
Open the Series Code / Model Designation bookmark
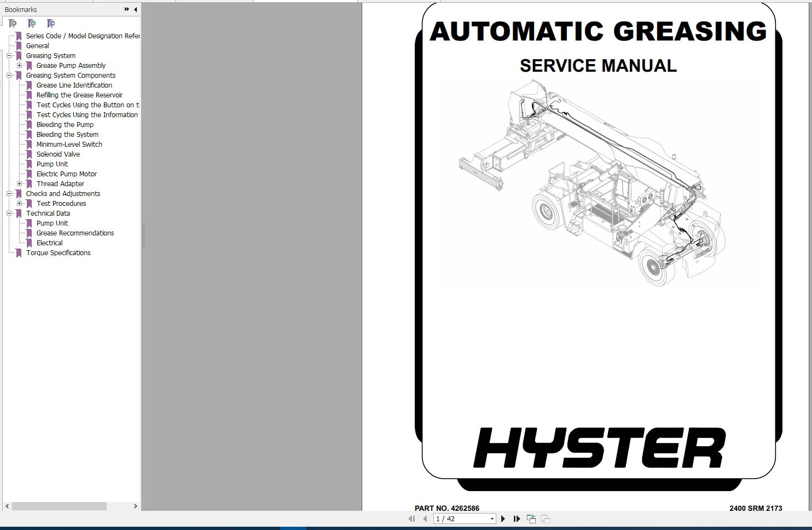[83, 36]
